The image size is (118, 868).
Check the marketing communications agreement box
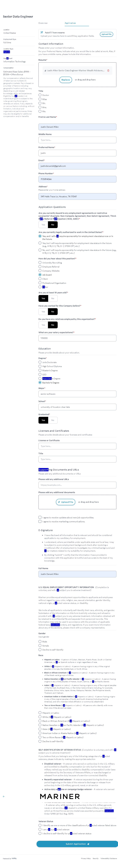40,521
